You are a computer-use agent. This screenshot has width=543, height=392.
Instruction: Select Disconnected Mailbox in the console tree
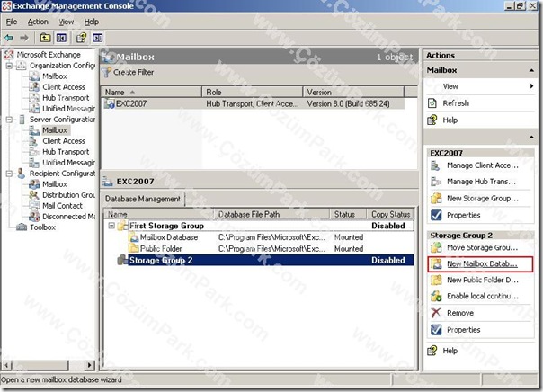pos(68,217)
